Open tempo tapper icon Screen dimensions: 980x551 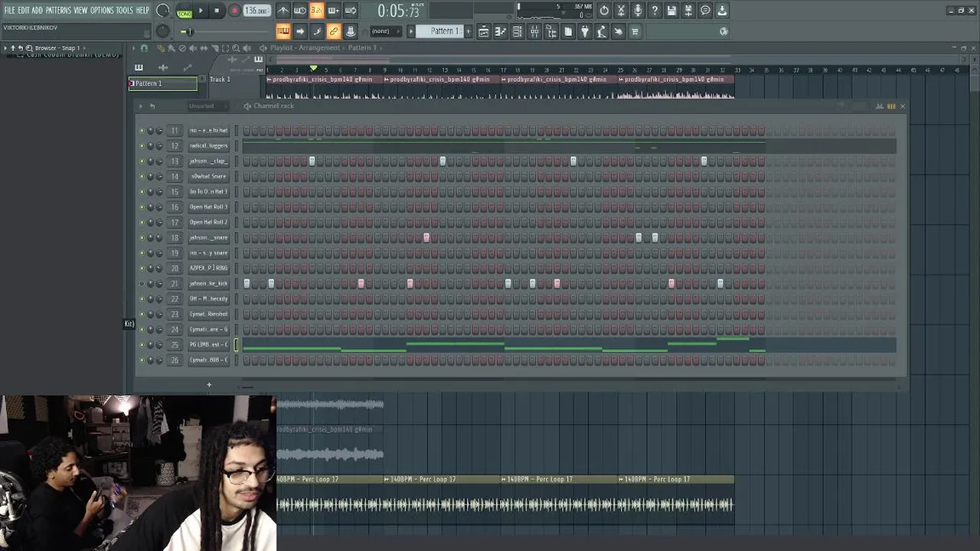(x=602, y=31)
